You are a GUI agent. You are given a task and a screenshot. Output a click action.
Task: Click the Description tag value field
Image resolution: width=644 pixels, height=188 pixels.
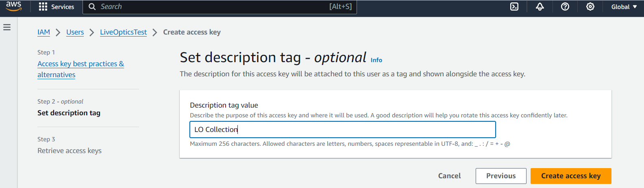coord(343,130)
